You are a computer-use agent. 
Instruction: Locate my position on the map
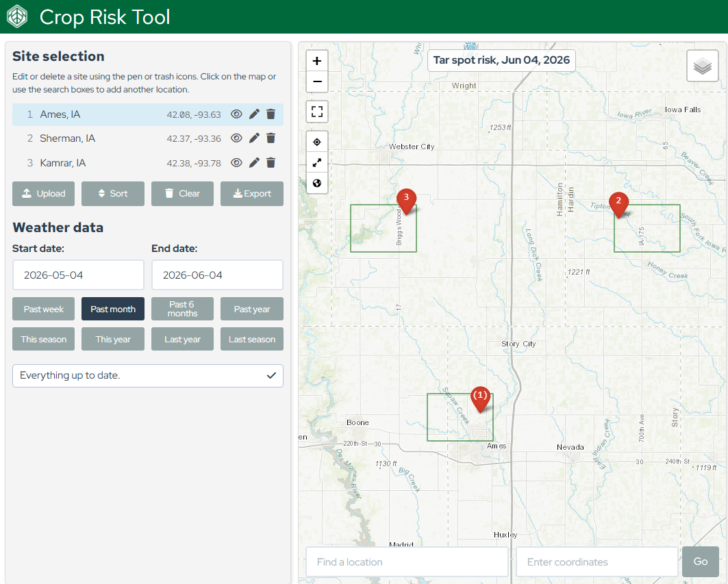pos(317,142)
